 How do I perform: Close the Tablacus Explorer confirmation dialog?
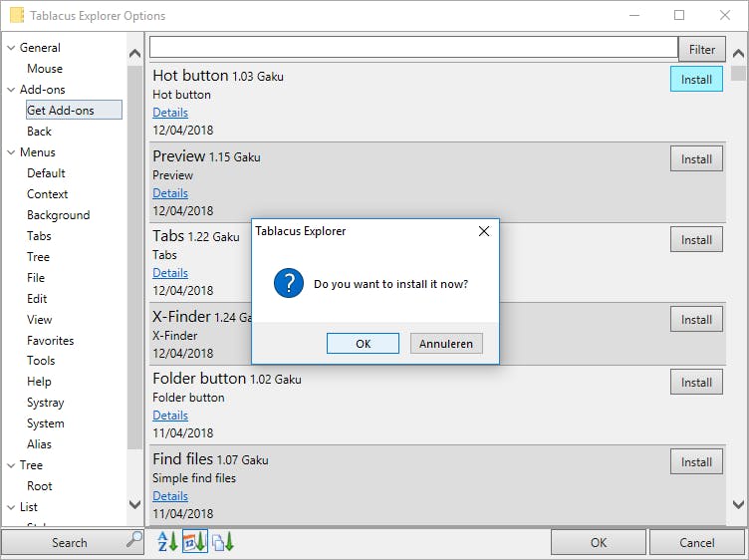click(x=484, y=231)
